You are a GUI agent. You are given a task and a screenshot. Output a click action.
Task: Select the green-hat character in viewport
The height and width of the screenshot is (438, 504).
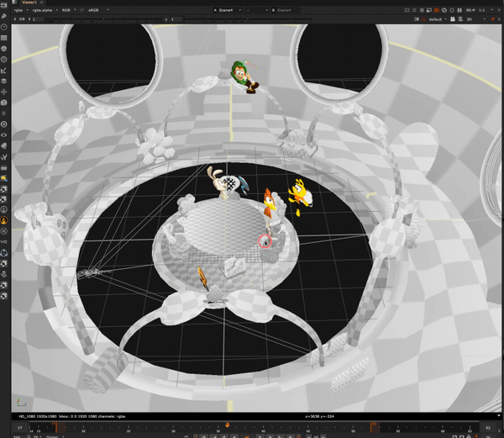(245, 76)
